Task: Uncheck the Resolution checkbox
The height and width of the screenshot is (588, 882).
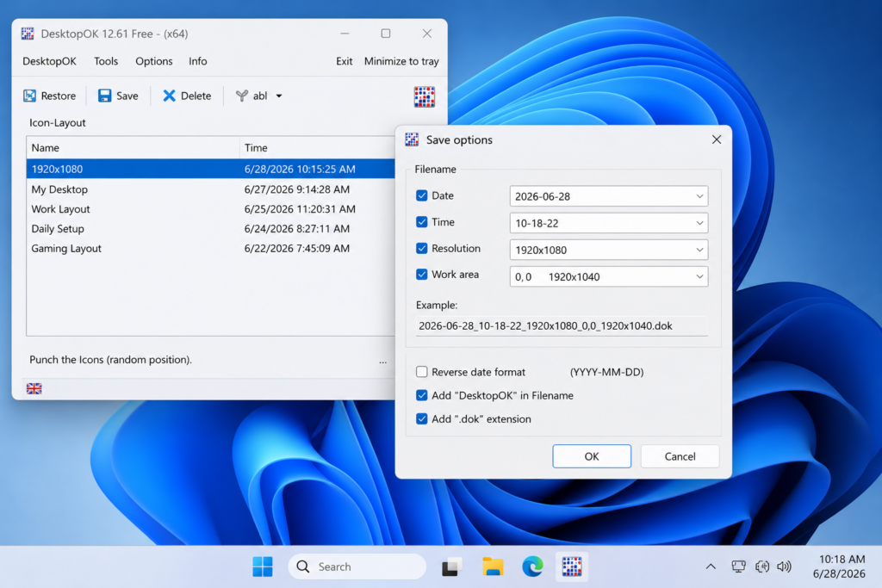Action: tap(422, 248)
